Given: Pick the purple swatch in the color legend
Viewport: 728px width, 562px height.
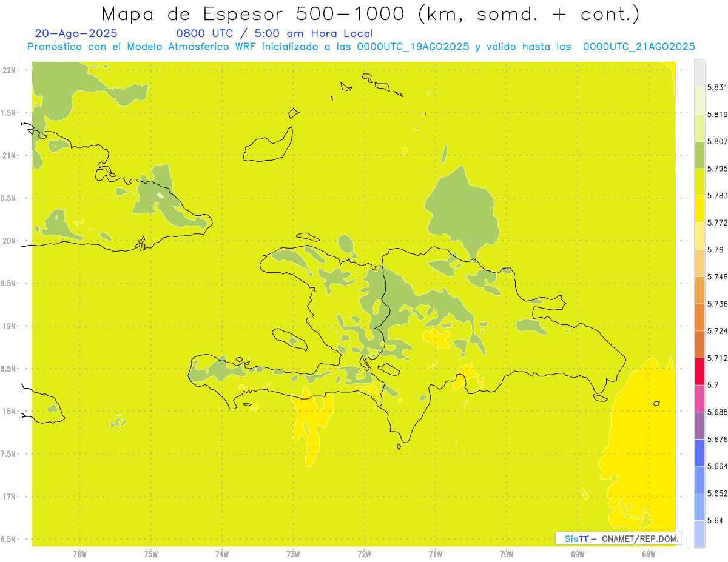Looking at the screenshot, I should pos(699,426).
